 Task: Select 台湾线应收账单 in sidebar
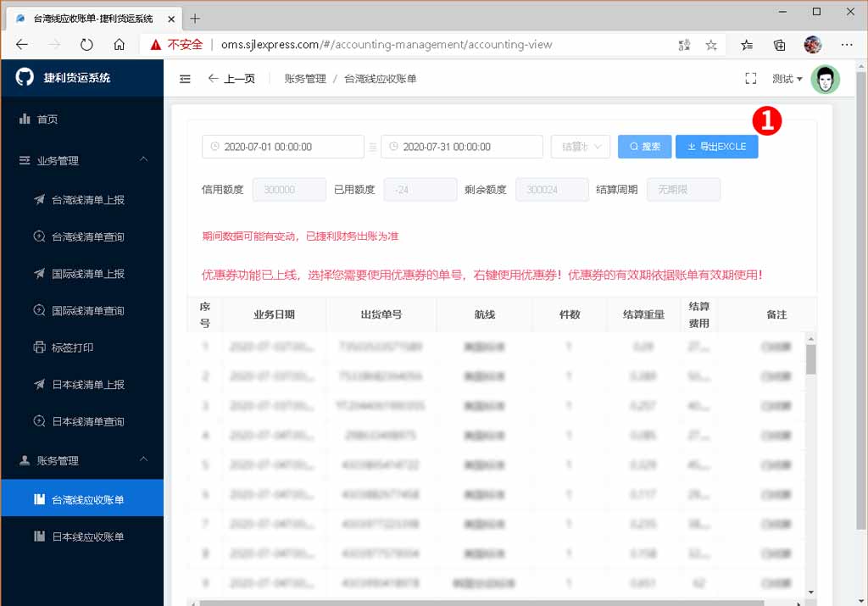82,499
